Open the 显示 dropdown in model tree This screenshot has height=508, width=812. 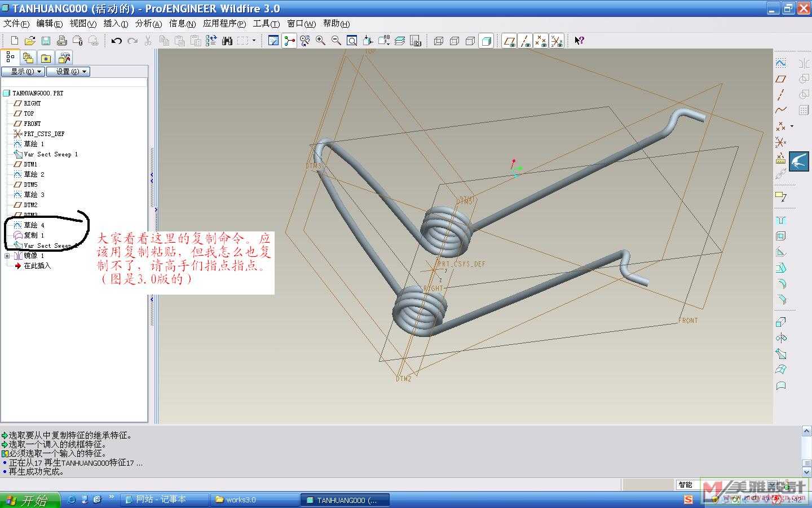pyautogui.click(x=23, y=72)
